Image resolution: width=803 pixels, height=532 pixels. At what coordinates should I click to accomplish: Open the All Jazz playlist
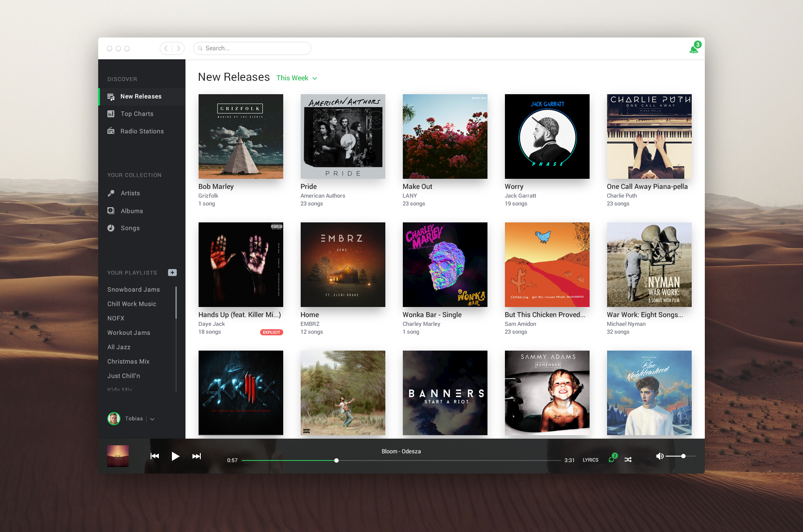(x=119, y=347)
